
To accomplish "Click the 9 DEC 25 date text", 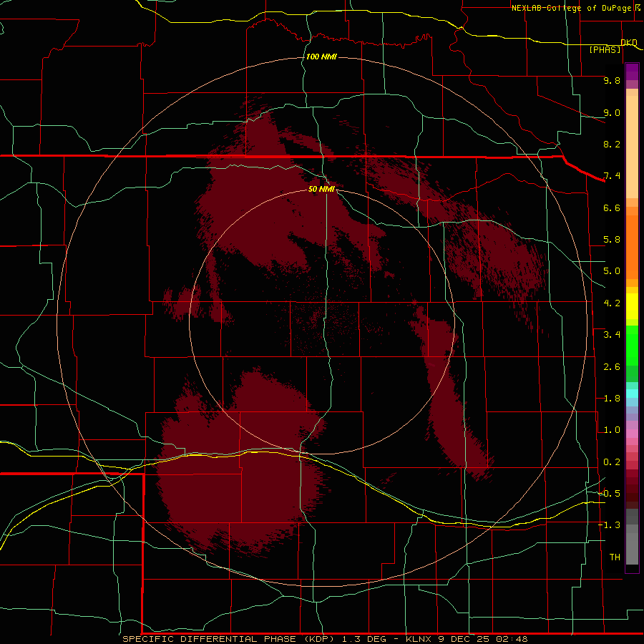I will click(464, 639).
